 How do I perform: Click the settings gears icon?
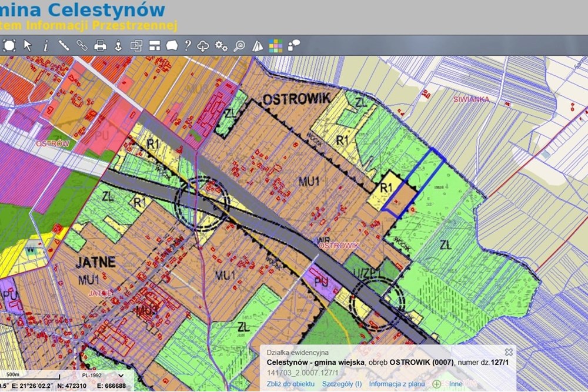pyautogui.click(x=220, y=45)
